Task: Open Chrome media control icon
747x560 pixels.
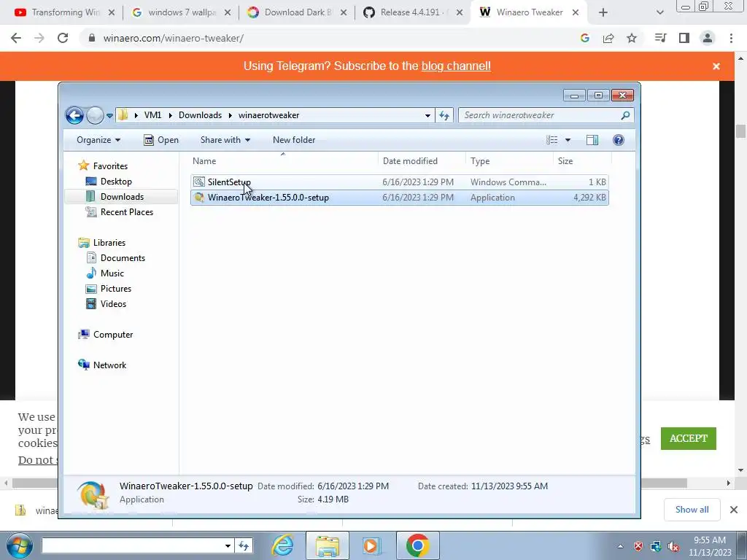Action: click(x=660, y=38)
